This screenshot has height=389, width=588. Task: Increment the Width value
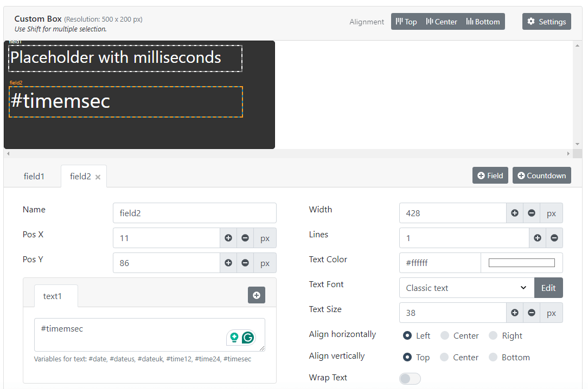pyautogui.click(x=514, y=213)
